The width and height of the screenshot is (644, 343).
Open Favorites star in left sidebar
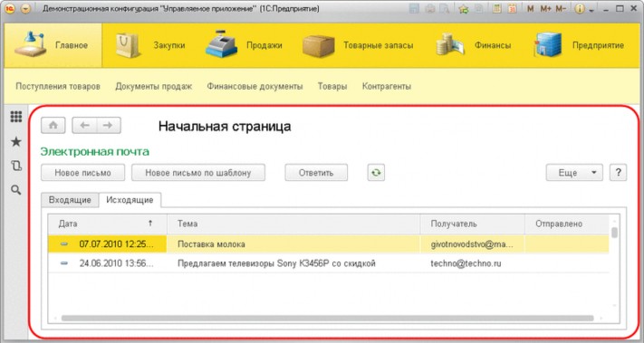click(x=16, y=142)
